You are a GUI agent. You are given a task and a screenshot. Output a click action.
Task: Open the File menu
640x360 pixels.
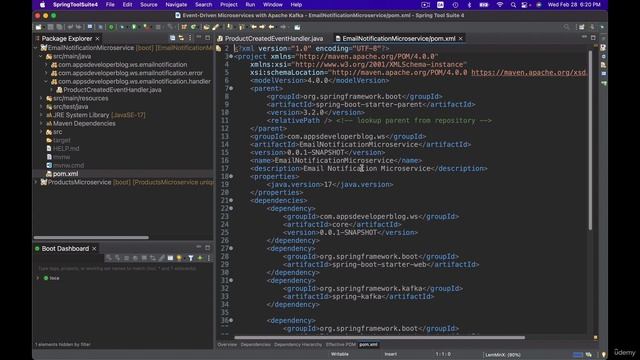[110, 5]
